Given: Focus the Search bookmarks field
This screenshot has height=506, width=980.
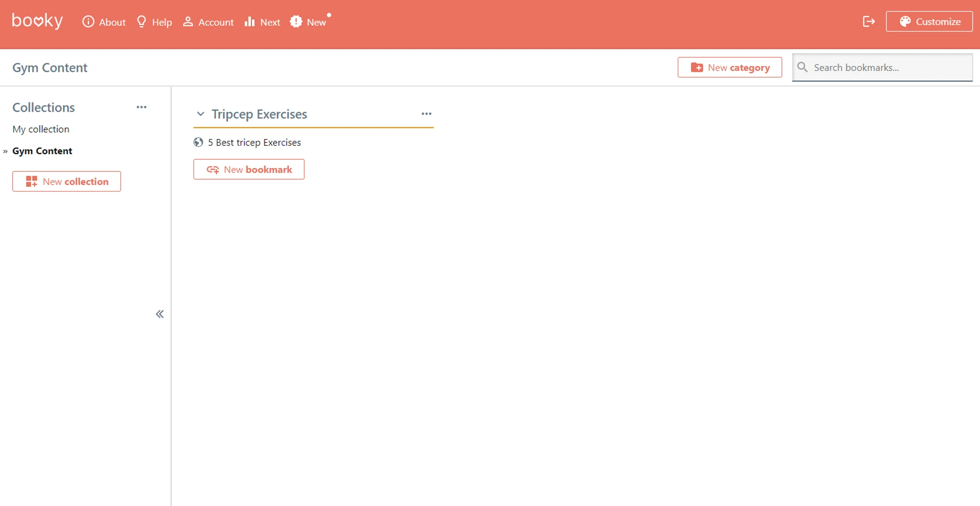Looking at the screenshot, I should coord(882,68).
